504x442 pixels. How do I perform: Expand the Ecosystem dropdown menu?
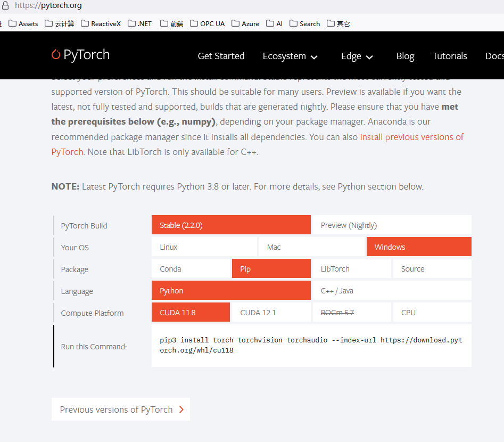(x=290, y=56)
